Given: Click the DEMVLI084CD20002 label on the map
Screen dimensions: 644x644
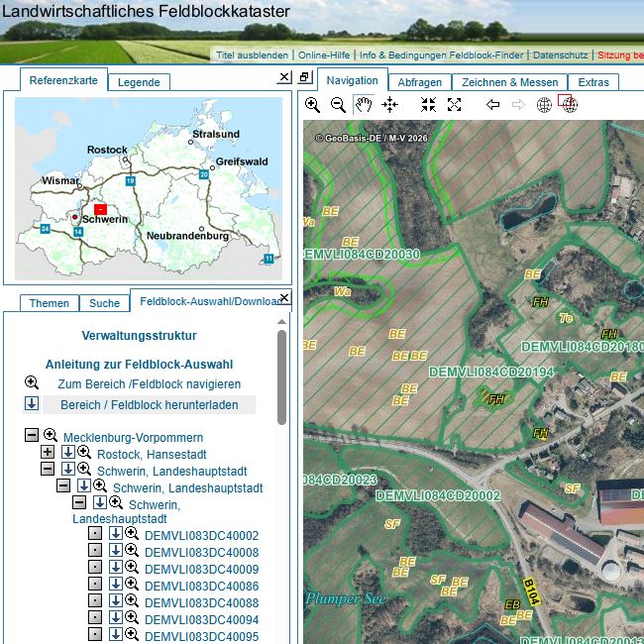Looking at the screenshot, I should tap(438, 495).
